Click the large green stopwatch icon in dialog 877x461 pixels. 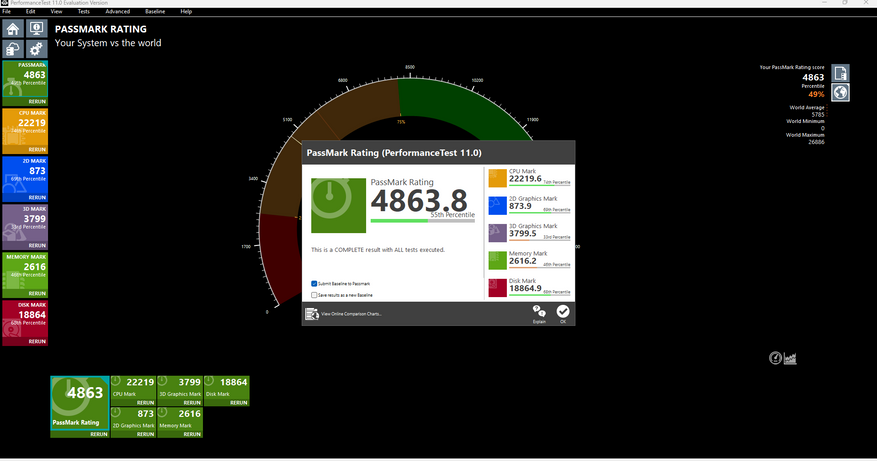pyautogui.click(x=338, y=205)
